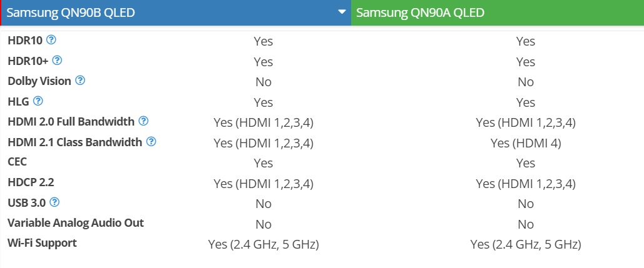Click HDMI 2.1 Class Bandwidth help icon

point(151,142)
